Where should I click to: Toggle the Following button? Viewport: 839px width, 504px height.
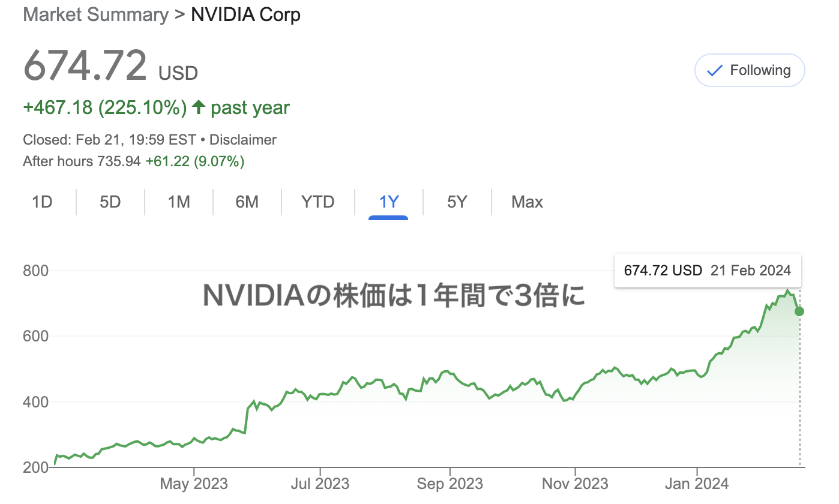[750, 70]
